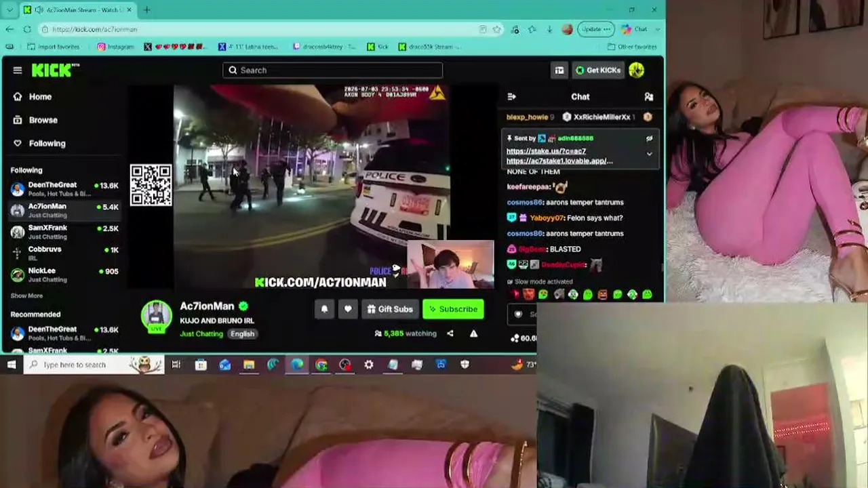This screenshot has width=868, height=488.
Task: Toggle theatre mode layout icon
Action: (559, 70)
